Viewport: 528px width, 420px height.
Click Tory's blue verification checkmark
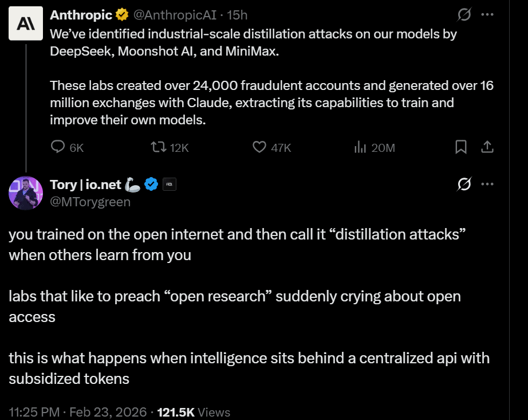151,184
